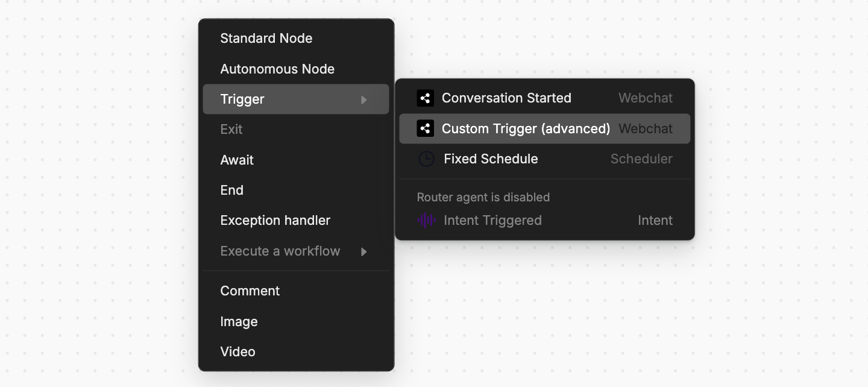Screen dimensions: 868x387
Task: Select Custom Trigger (advanced) option
Action: point(545,128)
